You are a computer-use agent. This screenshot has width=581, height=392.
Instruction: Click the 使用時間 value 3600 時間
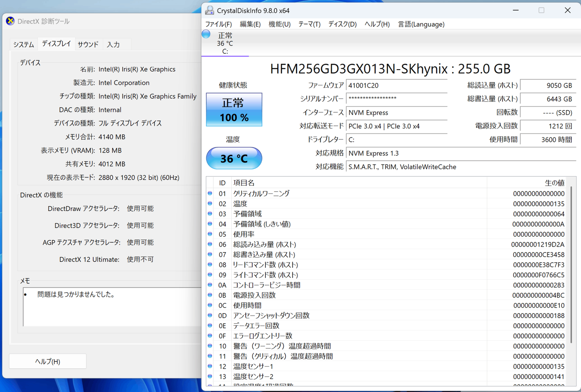coord(548,140)
